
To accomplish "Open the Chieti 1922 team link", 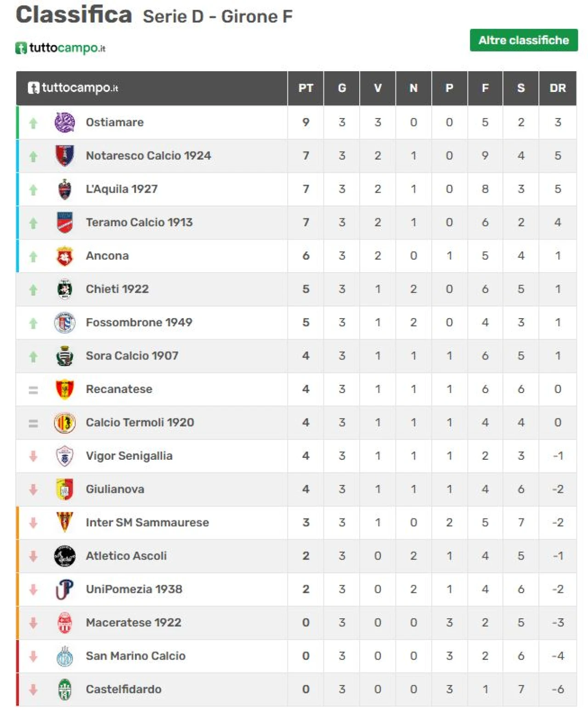I will pyautogui.click(x=117, y=289).
